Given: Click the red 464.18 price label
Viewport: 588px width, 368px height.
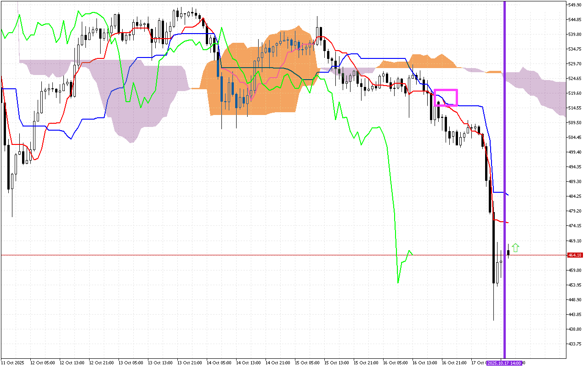Looking at the screenshot, I should click(575, 255).
